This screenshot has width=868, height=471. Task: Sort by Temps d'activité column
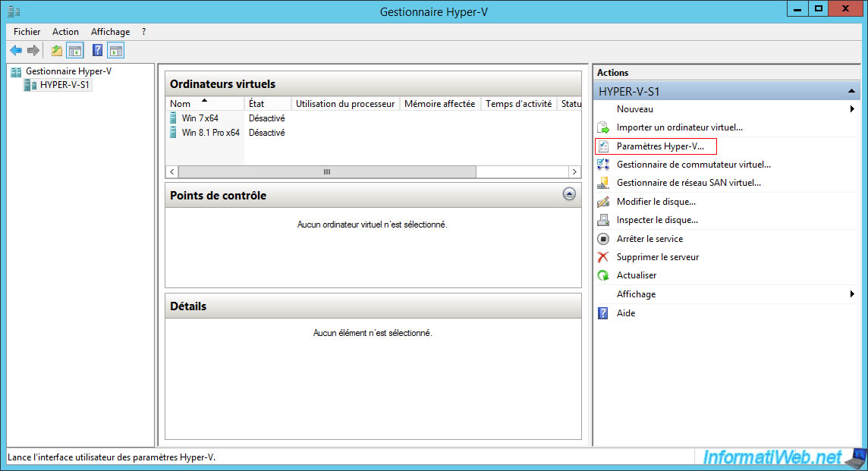click(x=519, y=103)
